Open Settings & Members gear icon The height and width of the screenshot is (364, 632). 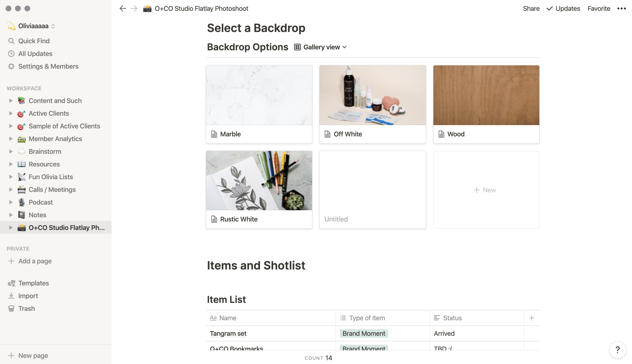pos(11,66)
